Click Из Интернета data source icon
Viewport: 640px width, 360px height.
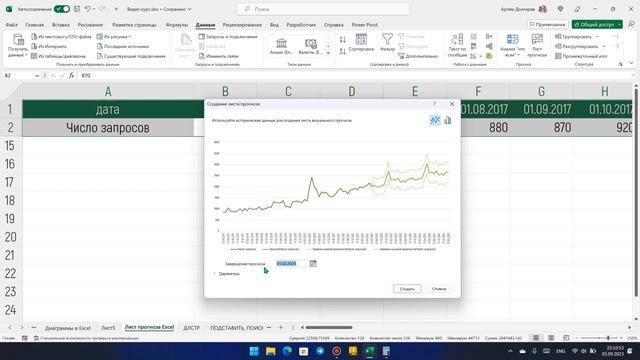click(34, 47)
